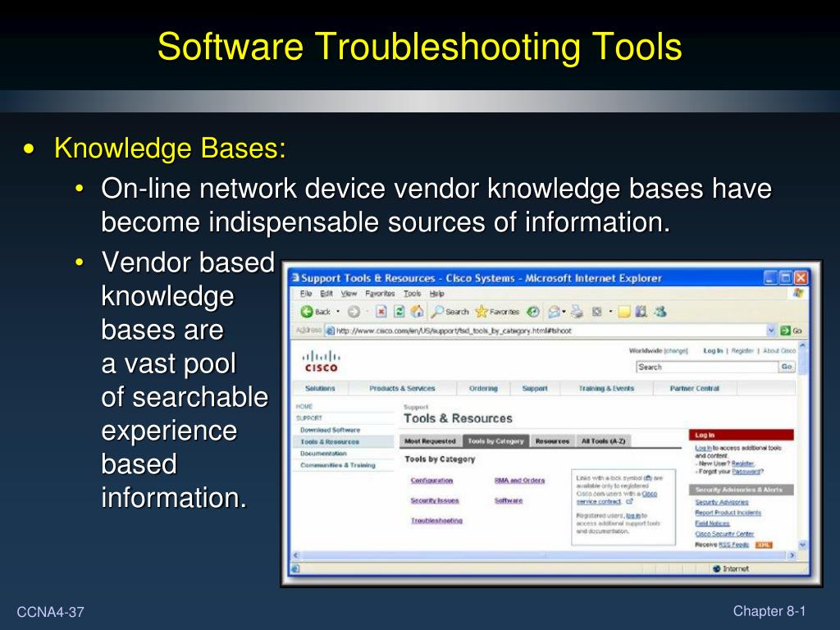840x630 pixels.
Task: Click the Worldwide [change] link
Action: (x=658, y=350)
